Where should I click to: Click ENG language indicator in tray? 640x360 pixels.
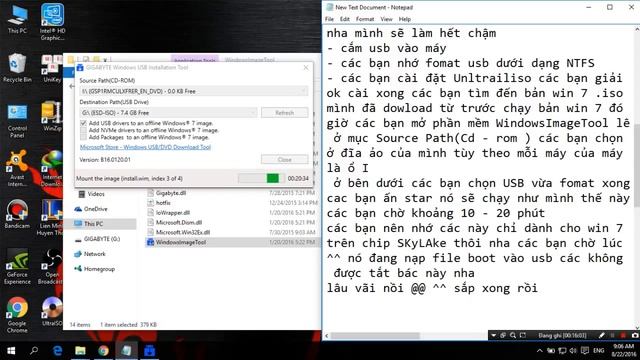pyautogui.click(x=598, y=351)
